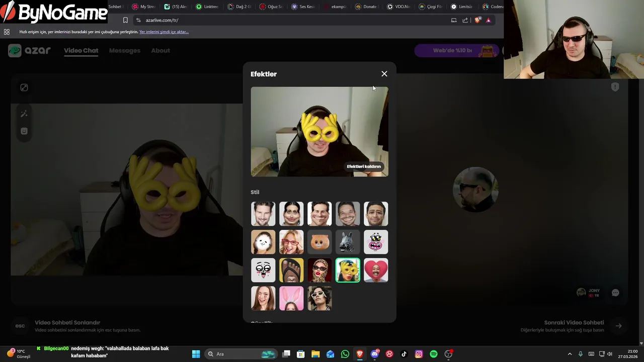Screen dimensions: 644x362
Task: Choose the flip-flop foot effect
Action: pyautogui.click(x=291, y=270)
